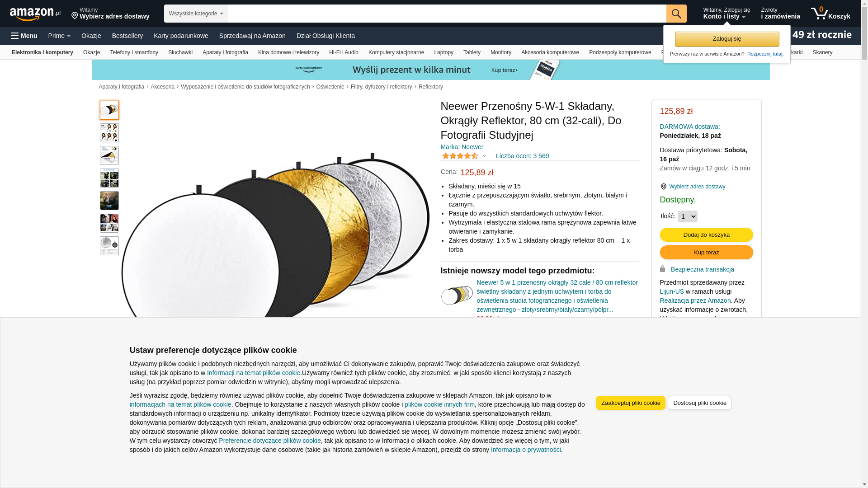Image resolution: width=868 pixels, height=488 pixels.
Task: Select the second product thumbnail image
Action: (x=109, y=133)
